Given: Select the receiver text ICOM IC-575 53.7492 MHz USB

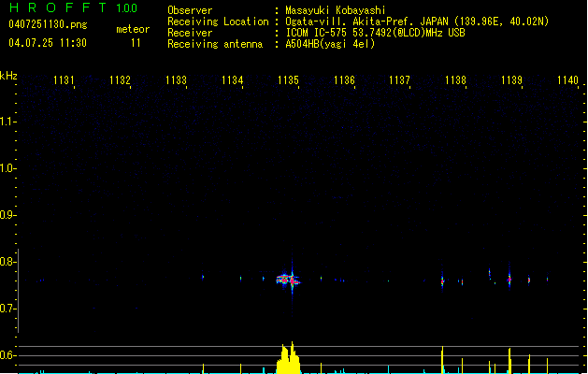Looking at the screenshot, I should tap(376, 33).
